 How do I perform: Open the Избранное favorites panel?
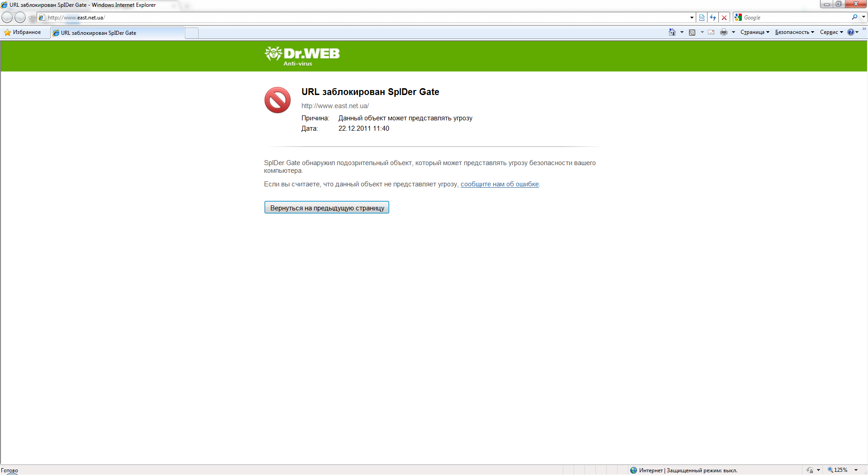pyautogui.click(x=23, y=33)
